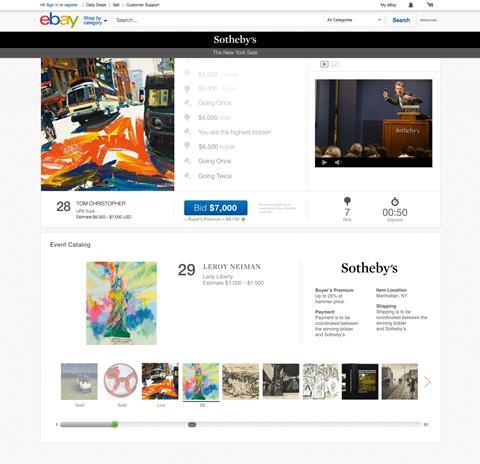Advance catalog thumbnails with next arrow
This screenshot has width=480, height=464.
[427, 382]
